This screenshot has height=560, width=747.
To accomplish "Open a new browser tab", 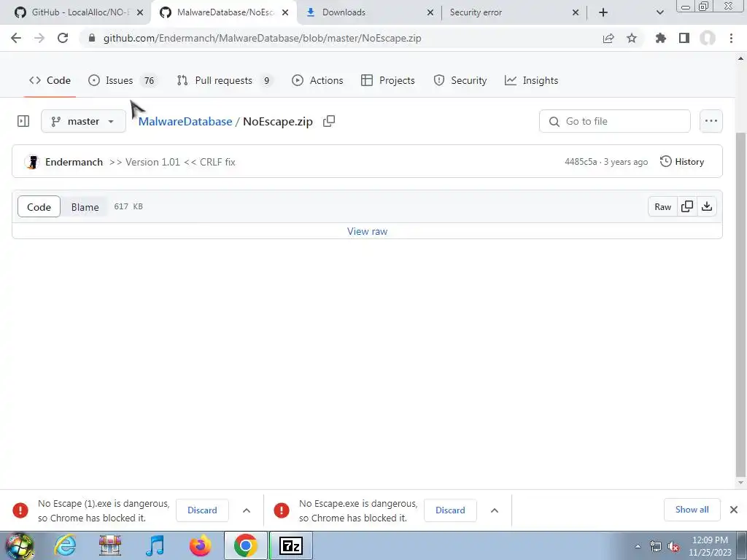I will tap(603, 12).
